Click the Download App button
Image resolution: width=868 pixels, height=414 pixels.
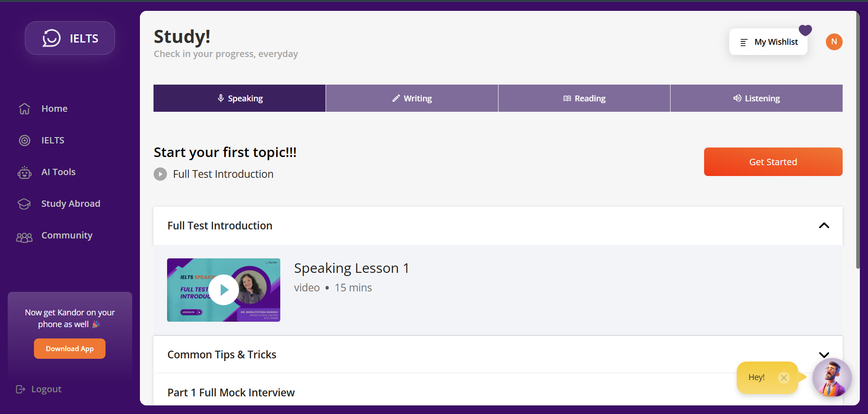click(70, 349)
